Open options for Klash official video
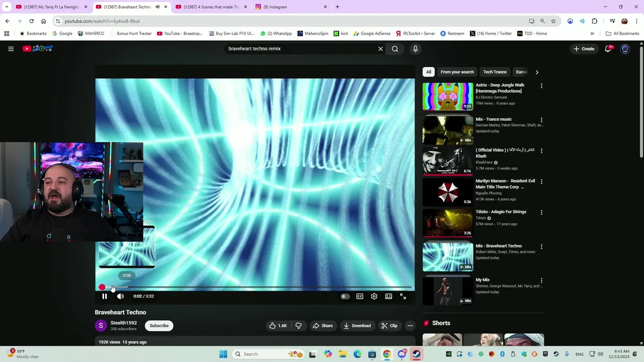This screenshot has width=644, height=362. pos(541,151)
